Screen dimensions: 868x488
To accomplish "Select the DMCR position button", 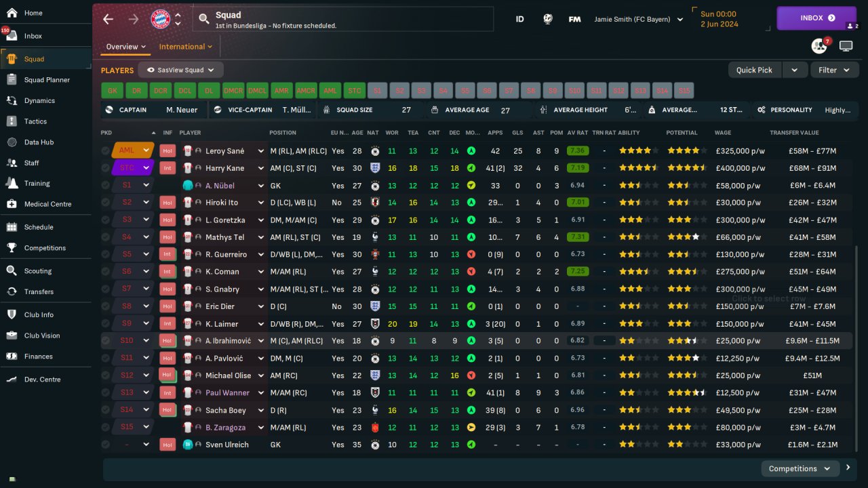I will click(x=233, y=90).
